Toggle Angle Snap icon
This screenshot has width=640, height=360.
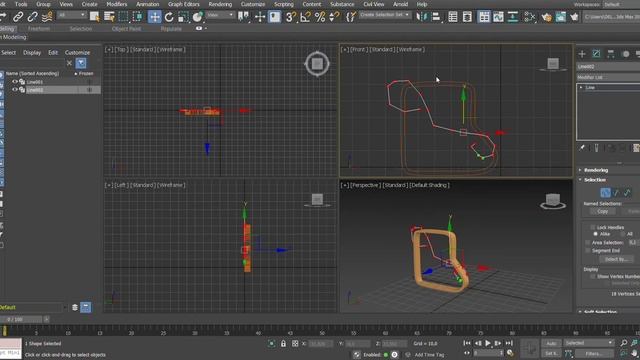click(x=305, y=17)
